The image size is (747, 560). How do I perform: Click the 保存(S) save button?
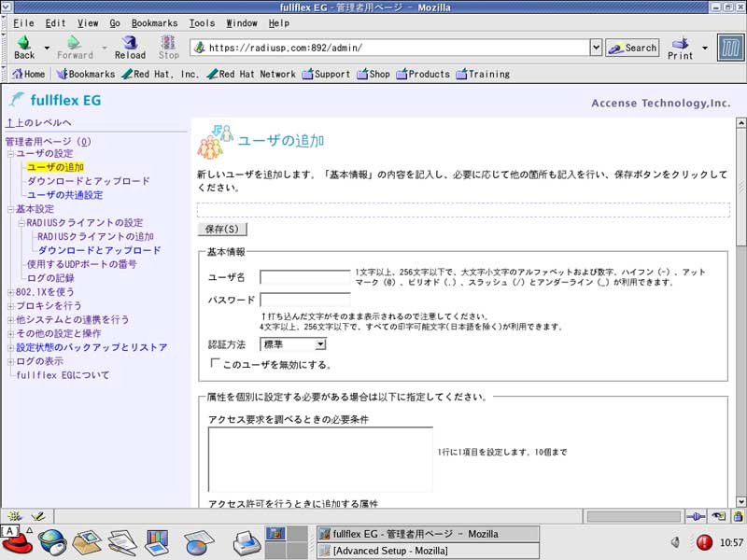[x=222, y=229]
